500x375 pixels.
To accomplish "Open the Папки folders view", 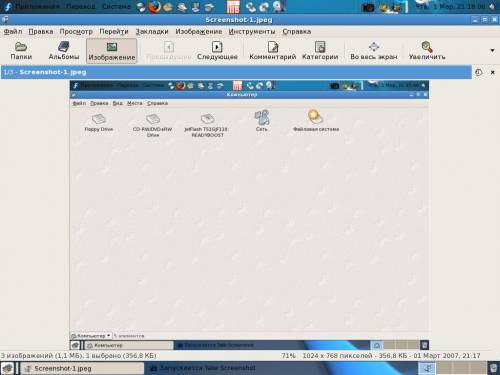I will 21,51.
